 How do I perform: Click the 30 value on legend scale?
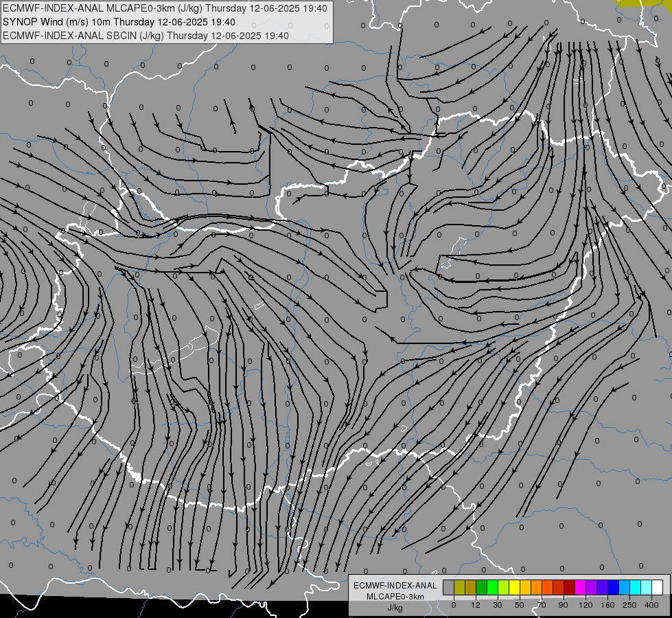tap(498, 605)
